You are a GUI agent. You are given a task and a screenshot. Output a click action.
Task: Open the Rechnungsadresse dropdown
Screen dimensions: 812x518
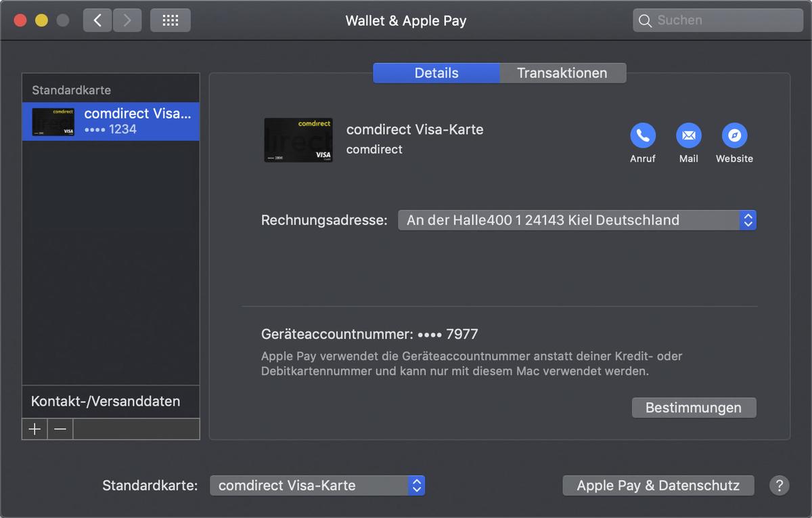577,220
